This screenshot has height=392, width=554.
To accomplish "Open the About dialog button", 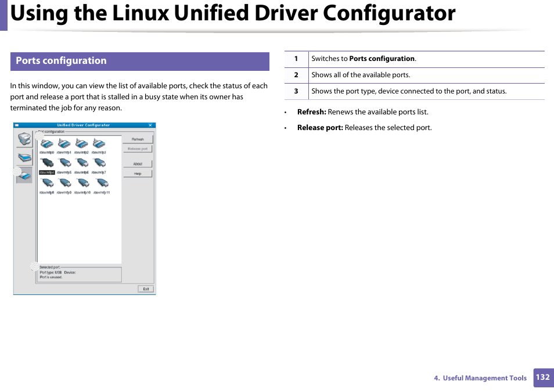I will pos(138,164).
